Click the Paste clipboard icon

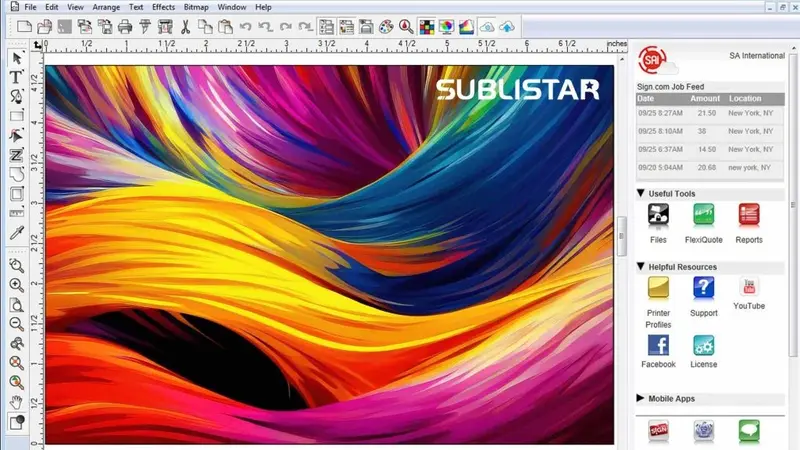(x=225, y=27)
